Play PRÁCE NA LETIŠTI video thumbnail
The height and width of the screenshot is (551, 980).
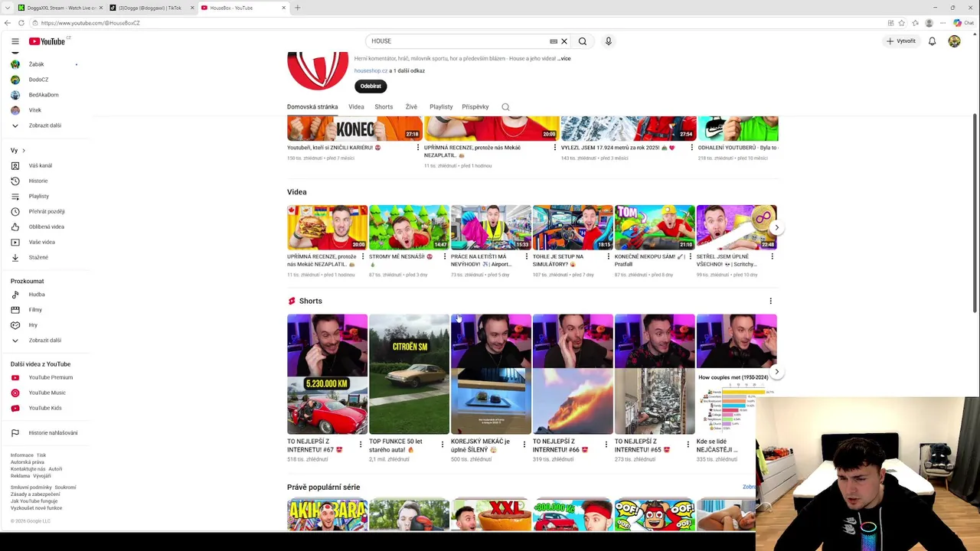(491, 227)
